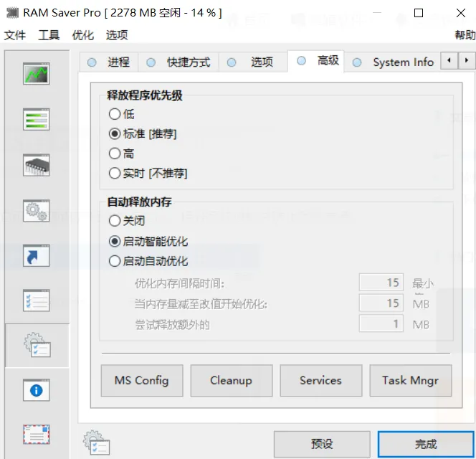Select the gear-with-checklist advanced sidebar icon

[37, 345]
